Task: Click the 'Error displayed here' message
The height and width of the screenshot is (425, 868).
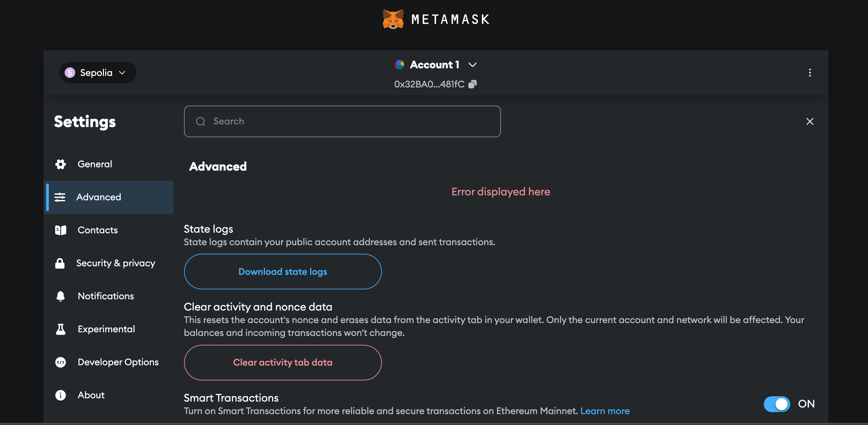Action: click(501, 192)
